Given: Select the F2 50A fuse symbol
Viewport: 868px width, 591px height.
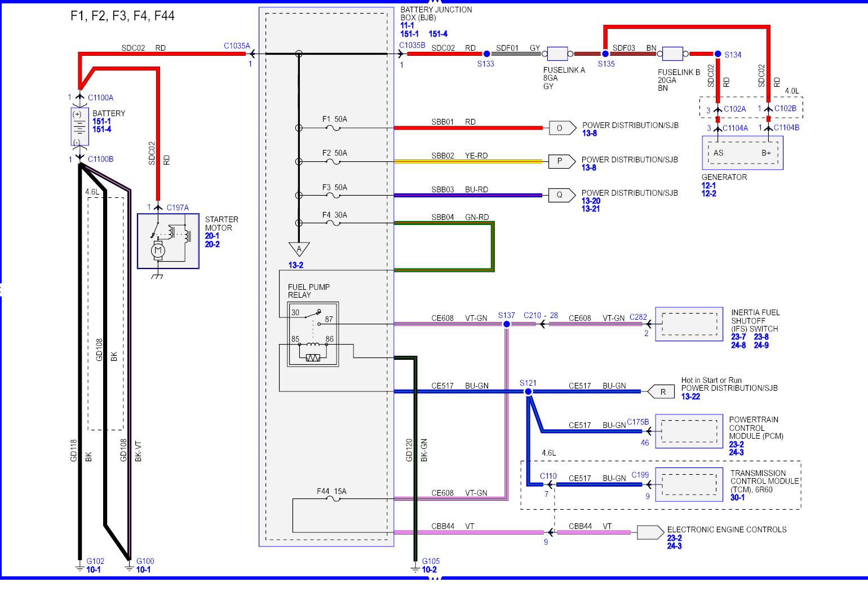Looking at the screenshot, I should tap(334, 162).
